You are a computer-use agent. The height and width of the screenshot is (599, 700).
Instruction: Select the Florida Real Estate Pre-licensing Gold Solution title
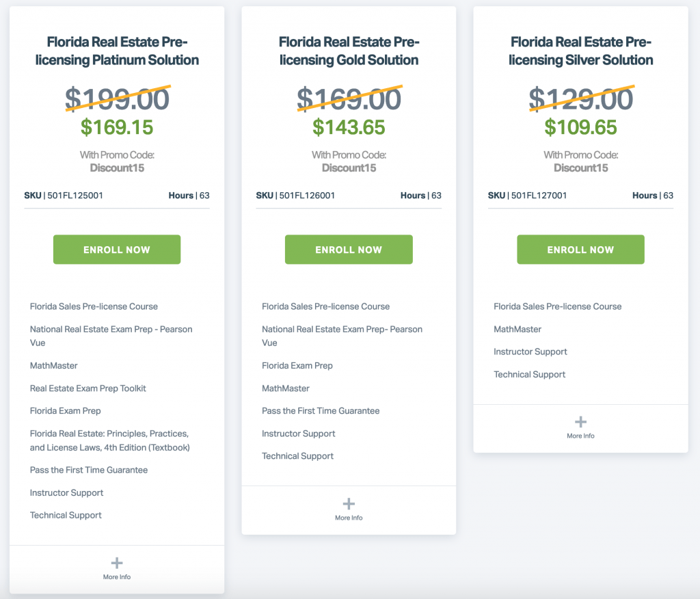pos(349,51)
